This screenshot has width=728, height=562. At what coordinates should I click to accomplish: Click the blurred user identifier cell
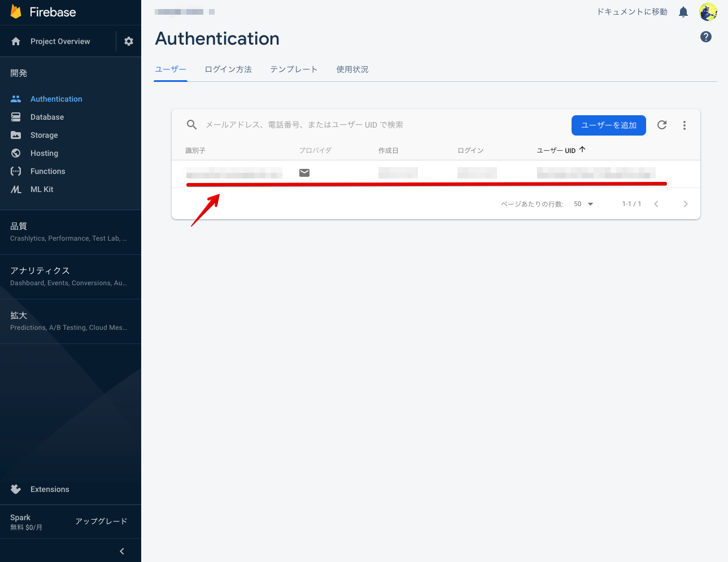point(234,173)
